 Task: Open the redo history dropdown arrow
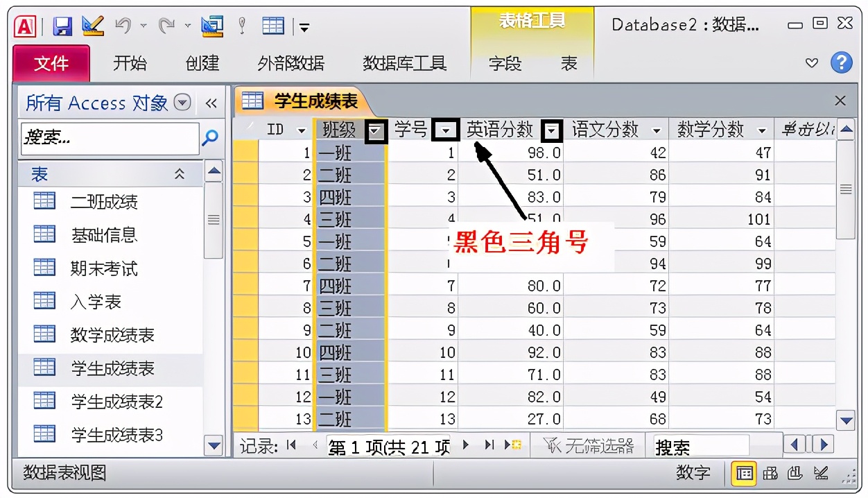coord(188,26)
